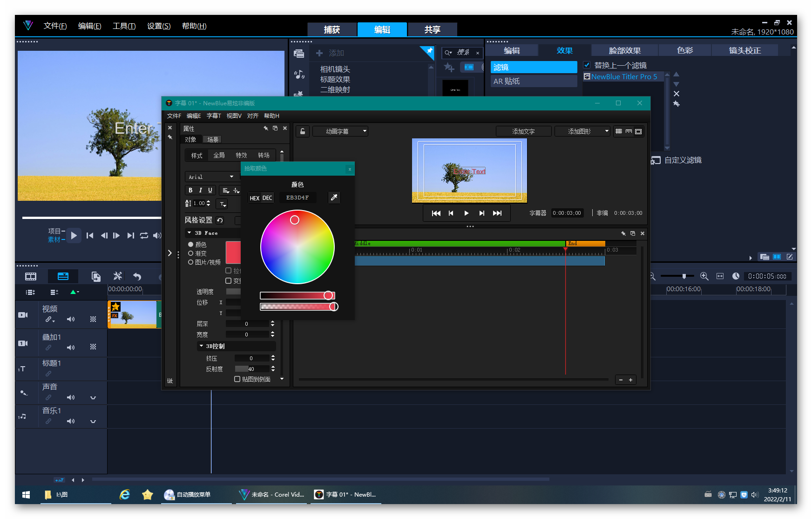Screen dimensions: 812x519
Task: Open the green triangle dropdown in track header
Action: click(x=74, y=292)
